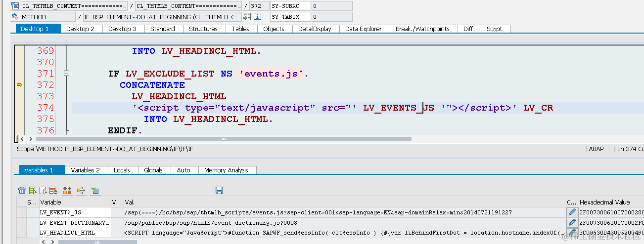Image resolution: width=644 pixels, height=244 pixels.
Task: Click the navigate-to-source icon after IF_BSP_ELEMENT field
Action: tap(247, 17)
